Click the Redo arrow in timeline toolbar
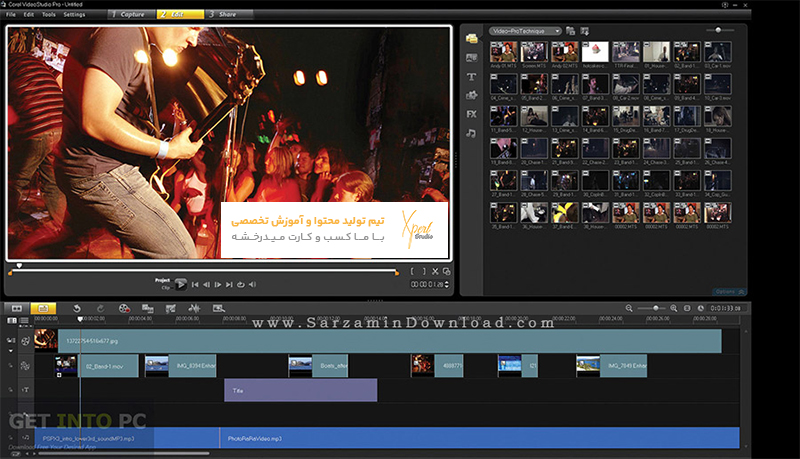The image size is (800, 459). point(101,308)
